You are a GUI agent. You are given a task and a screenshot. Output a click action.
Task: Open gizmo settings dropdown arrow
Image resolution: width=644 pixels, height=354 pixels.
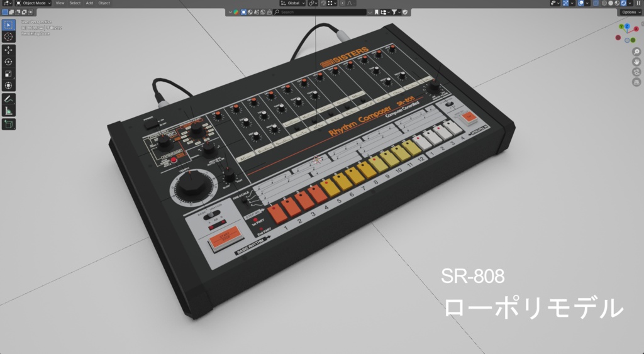click(572, 3)
